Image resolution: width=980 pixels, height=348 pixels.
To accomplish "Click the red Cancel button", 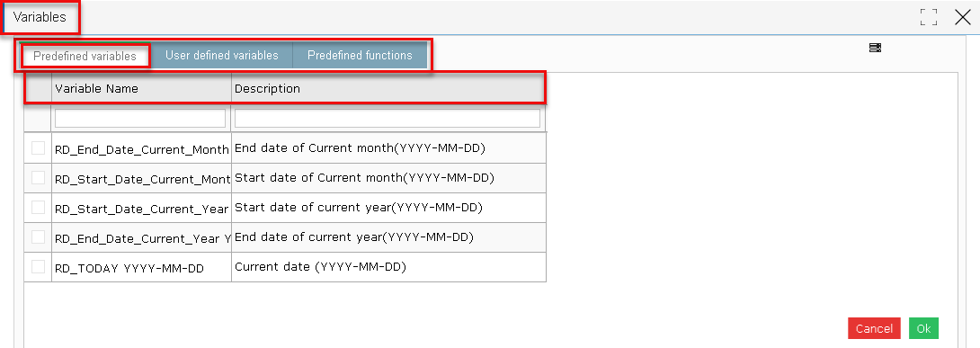I will click(875, 328).
